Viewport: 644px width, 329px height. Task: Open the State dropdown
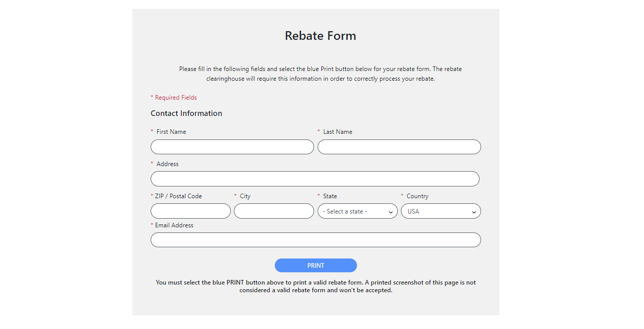click(x=357, y=211)
